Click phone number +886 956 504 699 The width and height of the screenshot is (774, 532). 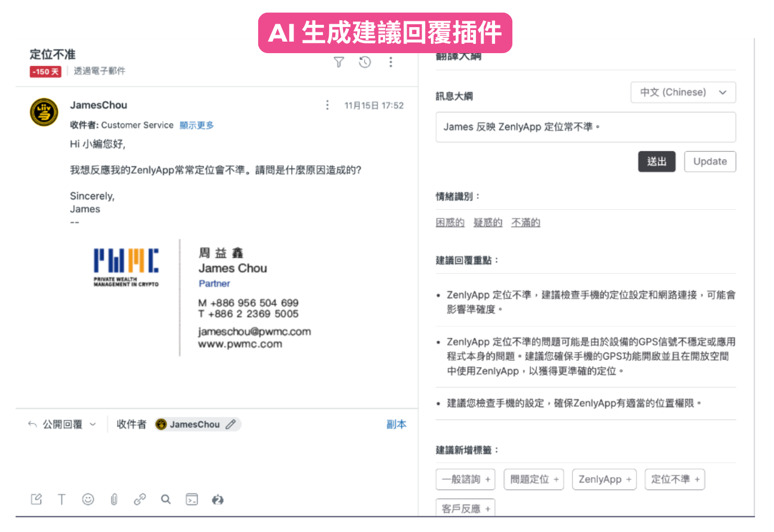pos(254,303)
